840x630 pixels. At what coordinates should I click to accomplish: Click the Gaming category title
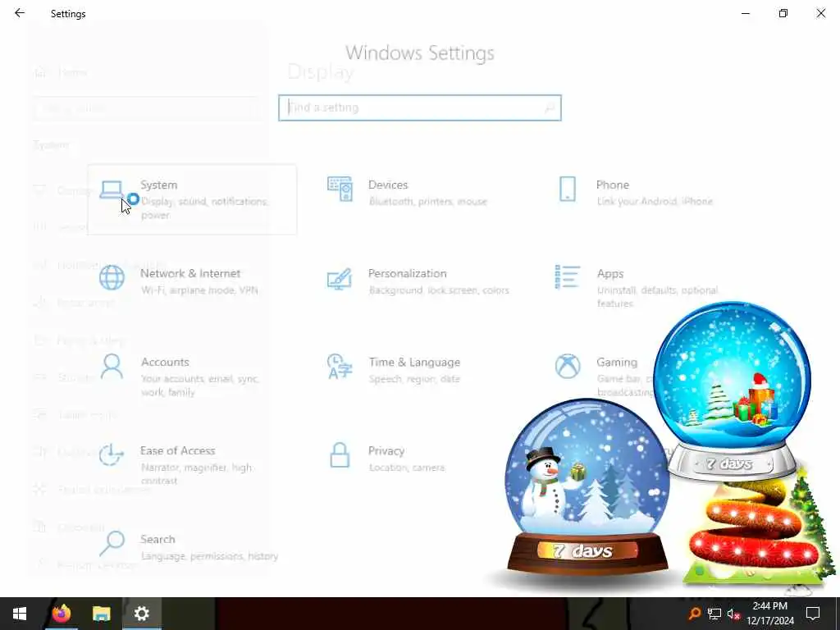tap(617, 363)
